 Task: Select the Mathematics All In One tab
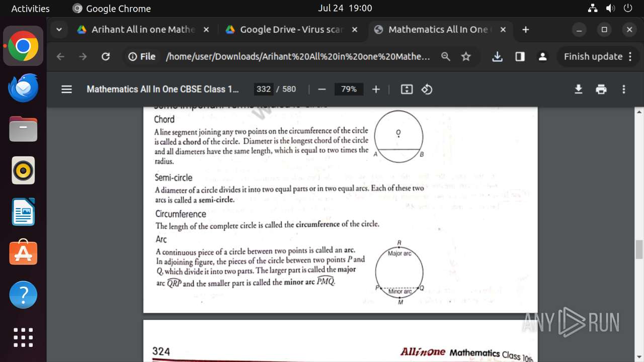point(440,30)
